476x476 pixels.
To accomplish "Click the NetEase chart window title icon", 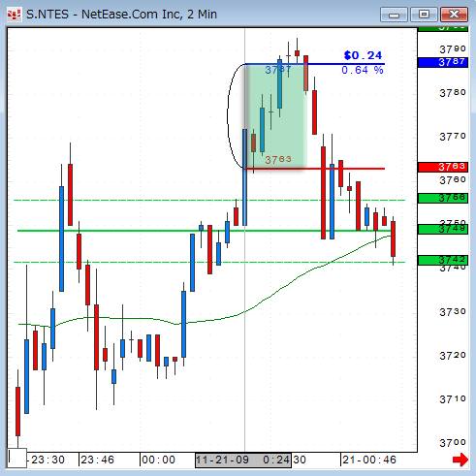I will (x=14, y=15).
